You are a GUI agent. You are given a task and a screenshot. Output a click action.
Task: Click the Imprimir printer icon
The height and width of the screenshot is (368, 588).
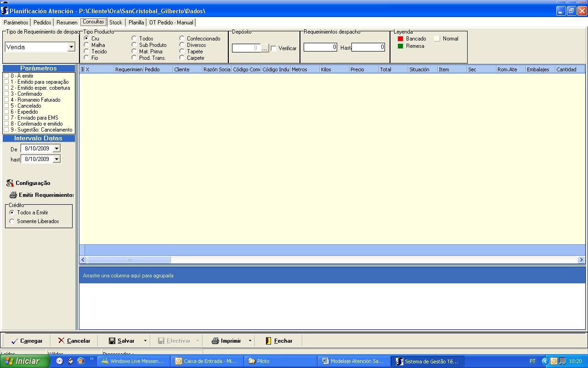pos(215,341)
